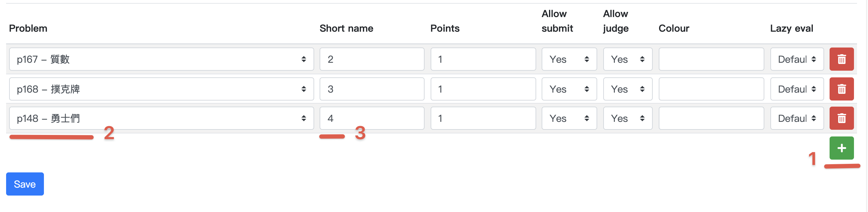Change Allow judge for p148 row
This screenshot has height=212, width=868.
[627, 118]
